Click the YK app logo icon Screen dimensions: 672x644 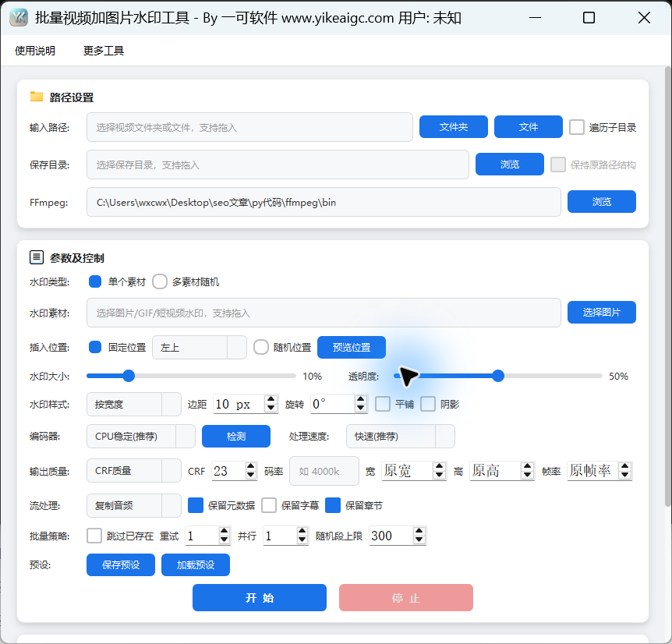(19, 18)
